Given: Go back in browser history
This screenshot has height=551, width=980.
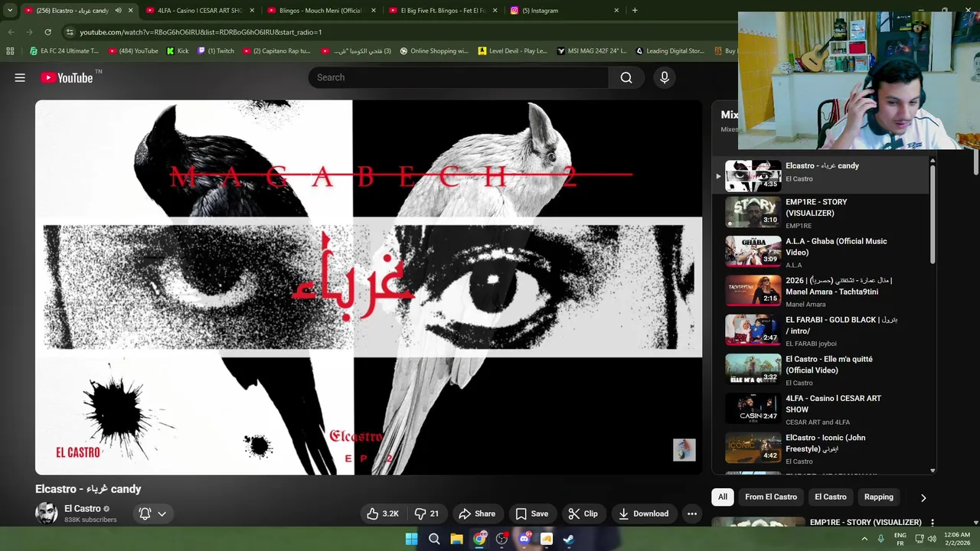Looking at the screenshot, I should coord(11,32).
